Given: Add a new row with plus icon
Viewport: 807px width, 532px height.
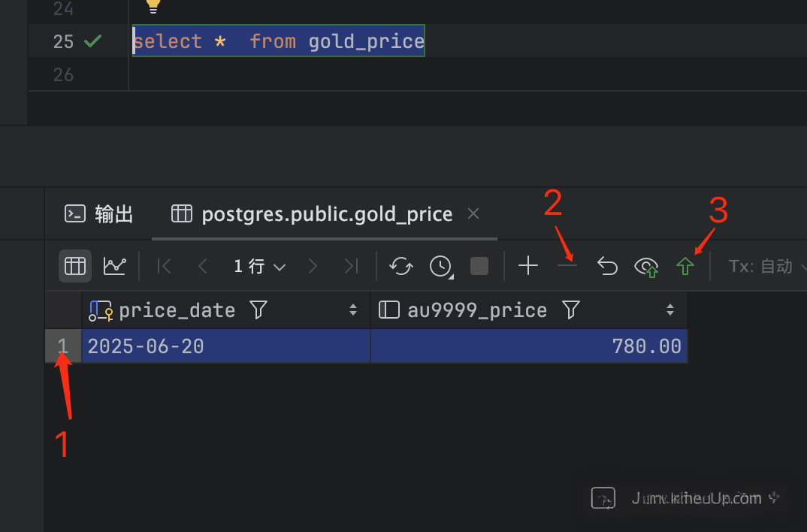Looking at the screenshot, I should pyautogui.click(x=528, y=266).
